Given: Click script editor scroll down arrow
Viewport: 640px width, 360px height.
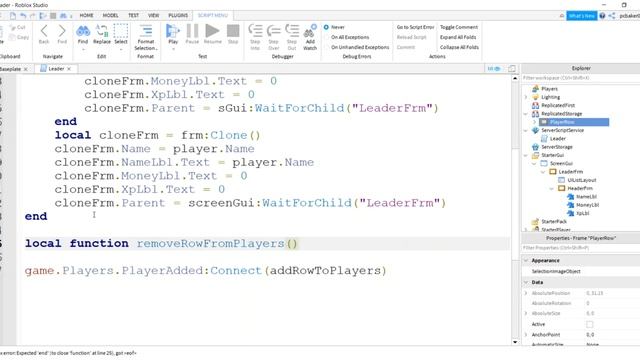Looking at the screenshot, I should click(515, 342).
